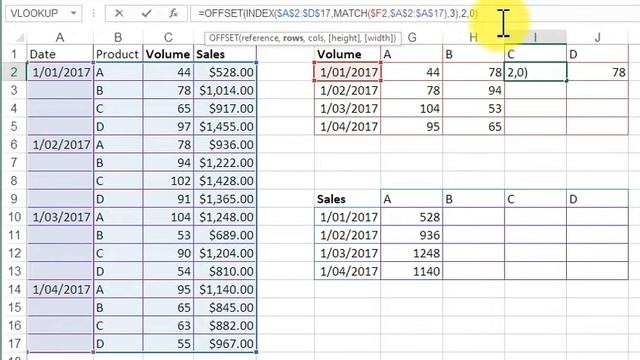Select row 9 header
The height and width of the screenshot is (360, 640).
point(14,199)
